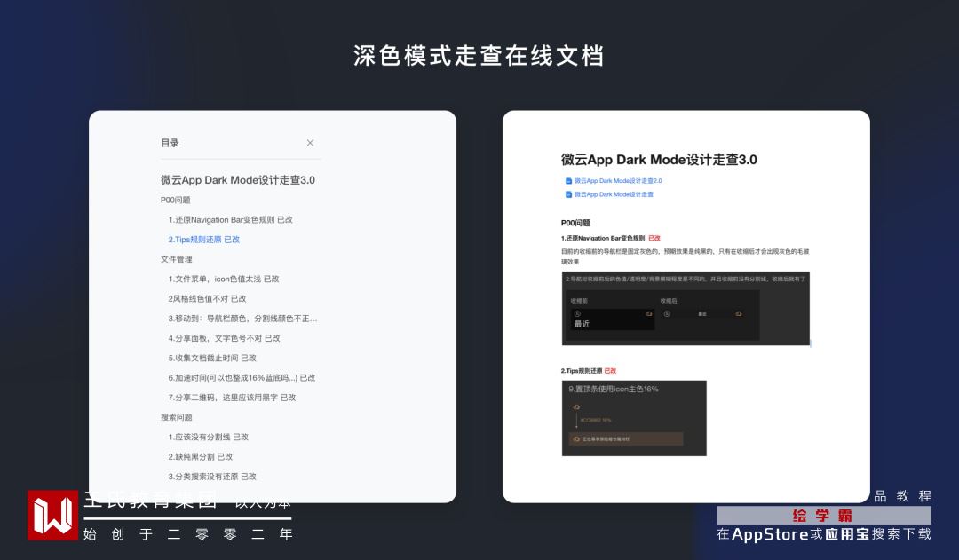
Task: Open 1.文件菜单，icon色值太浅 outline entry
Action: pyautogui.click(x=223, y=279)
